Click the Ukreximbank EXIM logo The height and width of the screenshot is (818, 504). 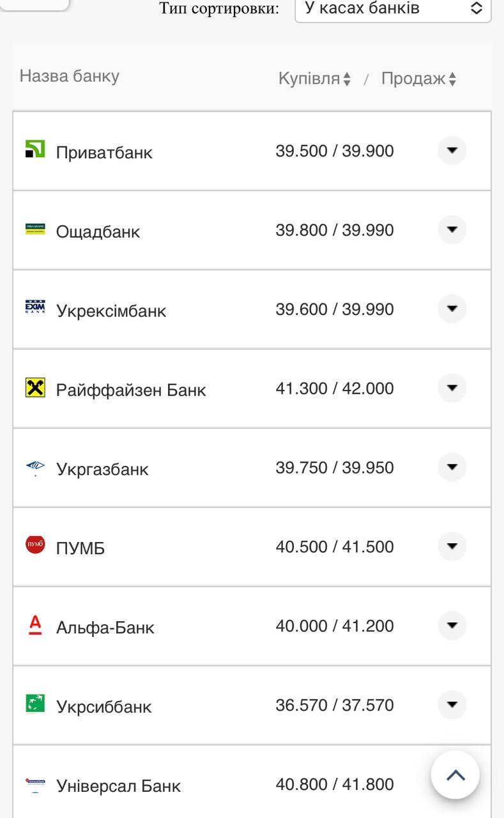(x=35, y=307)
